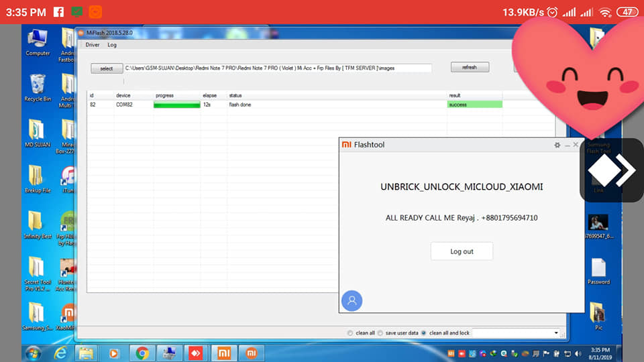This screenshot has height=362, width=644.
Task: Click the 'progress' column header
Action: 165,95
